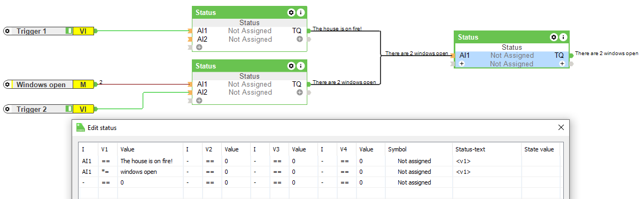Click the 'Status-text' column header
Image resolution: width=644 pixels, height=199 pixels.
tap(470, 149)
